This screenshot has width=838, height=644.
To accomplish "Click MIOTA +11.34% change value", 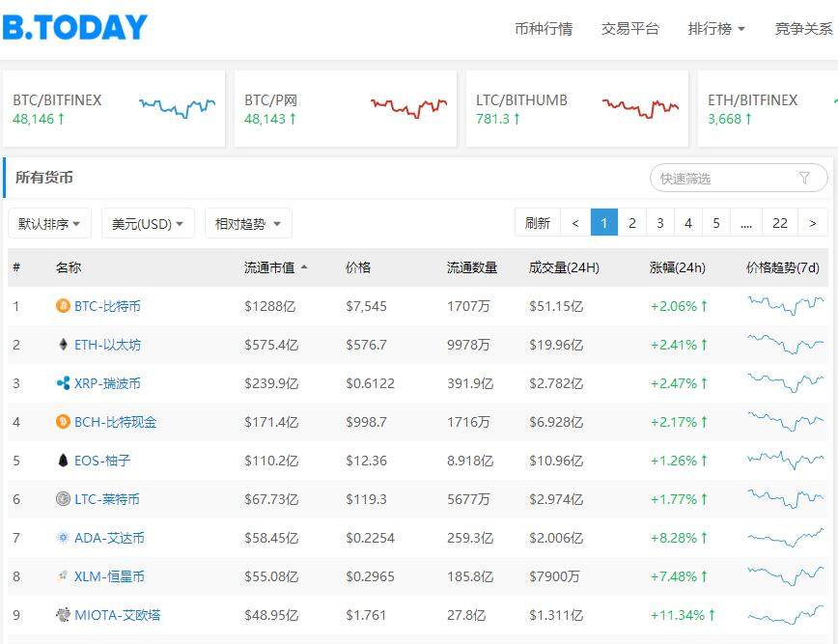I will (683, 615).
